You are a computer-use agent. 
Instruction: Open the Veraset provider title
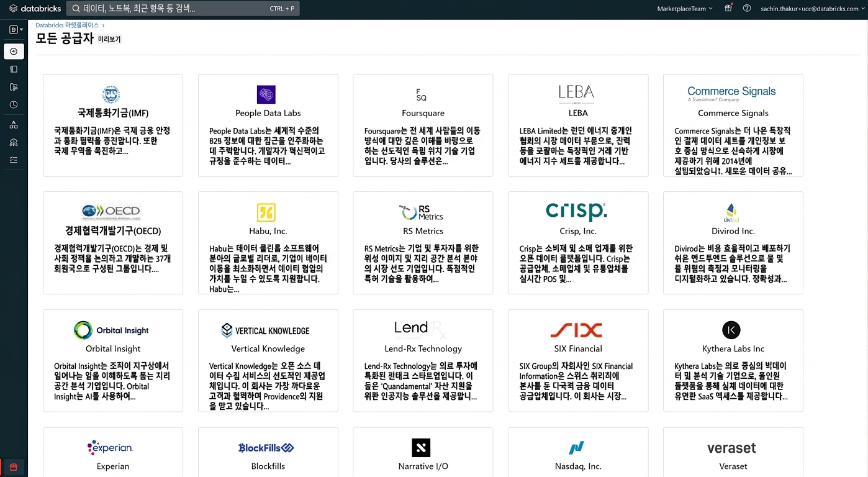(733, 466)
